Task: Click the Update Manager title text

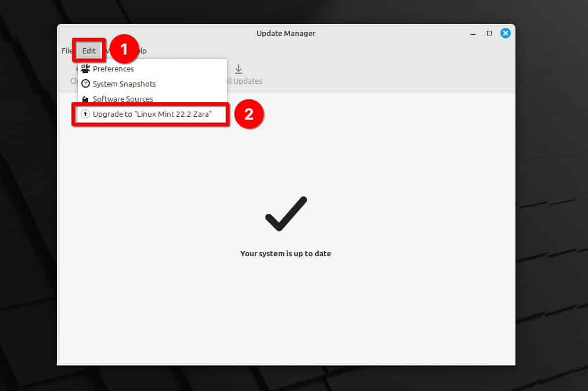Action: (286, 33)
